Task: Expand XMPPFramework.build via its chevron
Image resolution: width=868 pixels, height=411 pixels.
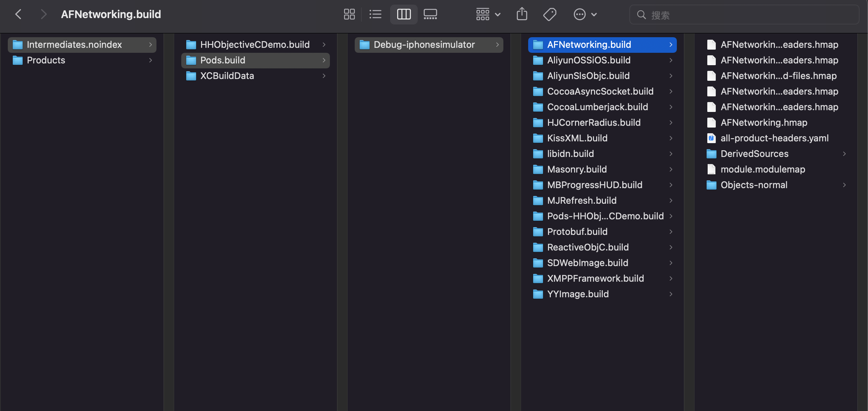Action: 671,278
